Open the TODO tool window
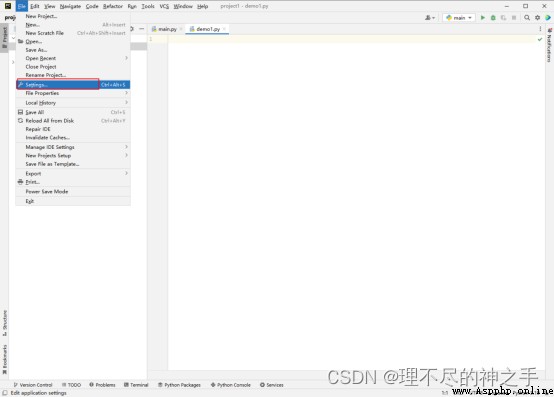 (71, 385)
